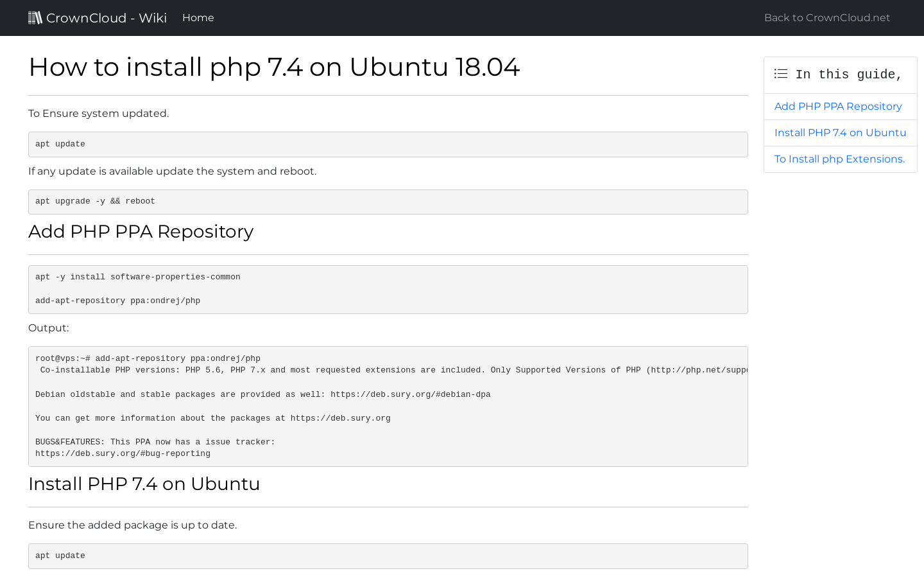Click the 'add-apt-repository ppa:ondrej/php' command line
Screen dimensions: 924x578
click(x=117, y=301)
